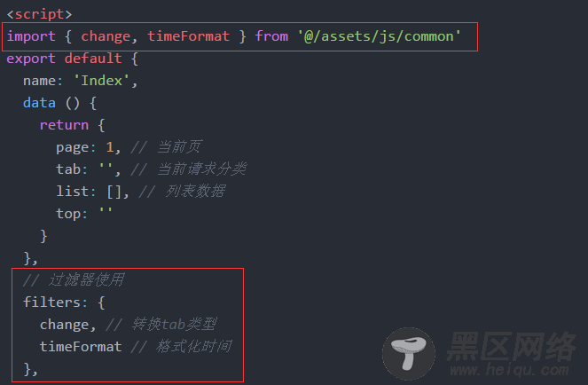Click the 过滤器使用 comment line

(x=74, y=280)
